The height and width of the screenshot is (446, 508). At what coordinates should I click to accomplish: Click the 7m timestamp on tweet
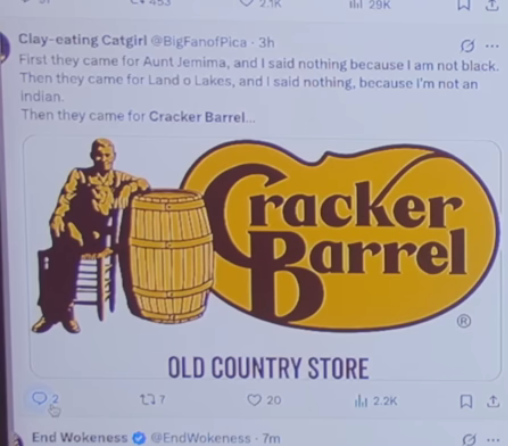tap(271, 438)
